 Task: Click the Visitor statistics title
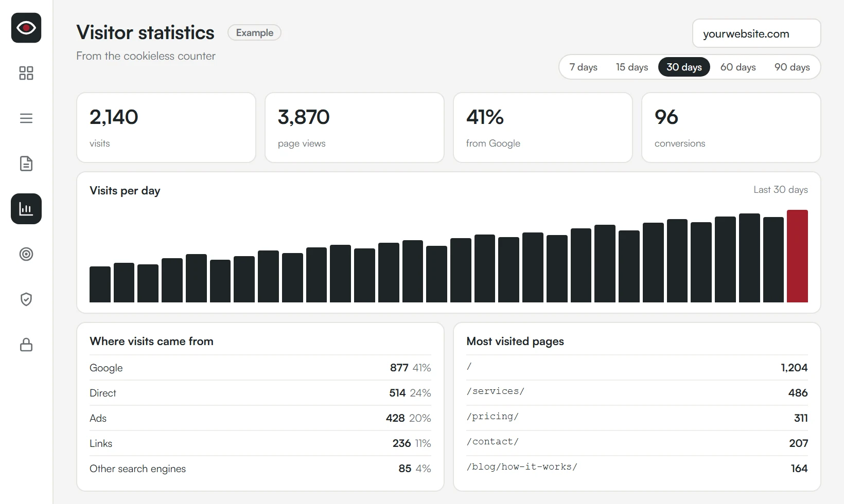[x=146, y=32]
